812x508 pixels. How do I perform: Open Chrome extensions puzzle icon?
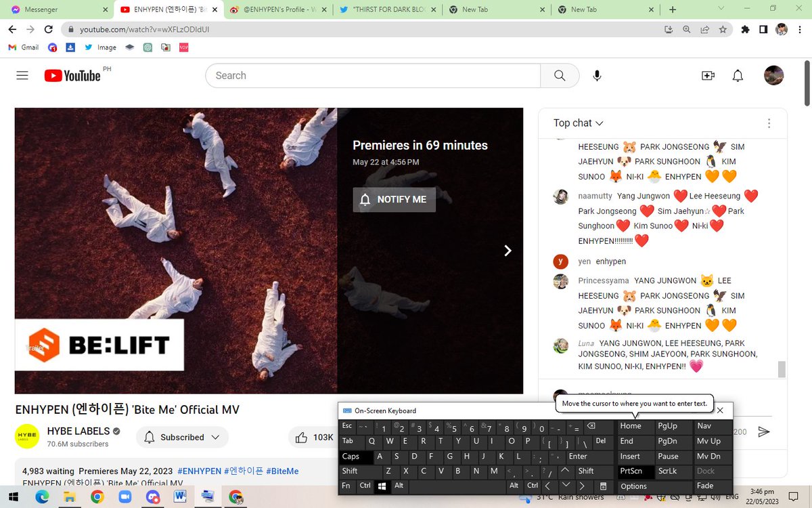pyautogui.click(x=746, y=29)
